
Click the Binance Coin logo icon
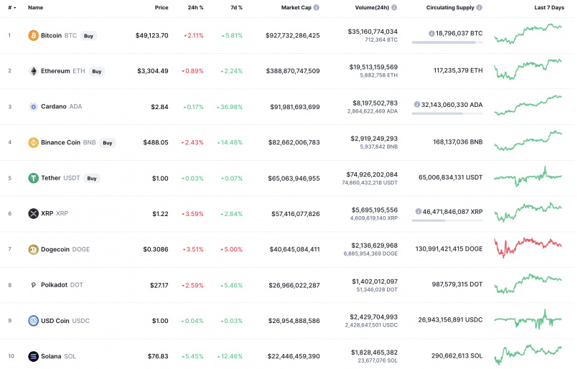coord(33,142)
